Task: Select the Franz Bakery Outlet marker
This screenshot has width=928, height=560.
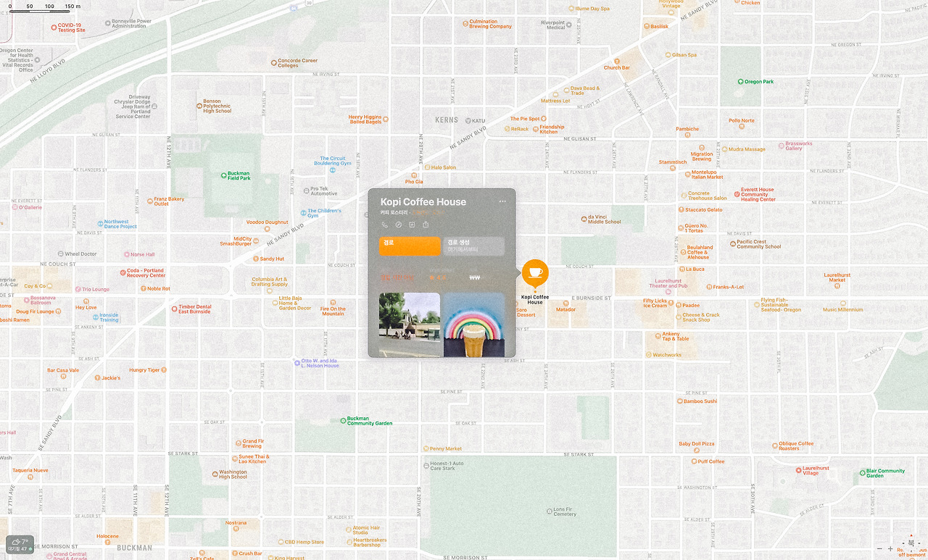Action: [150, 201]
